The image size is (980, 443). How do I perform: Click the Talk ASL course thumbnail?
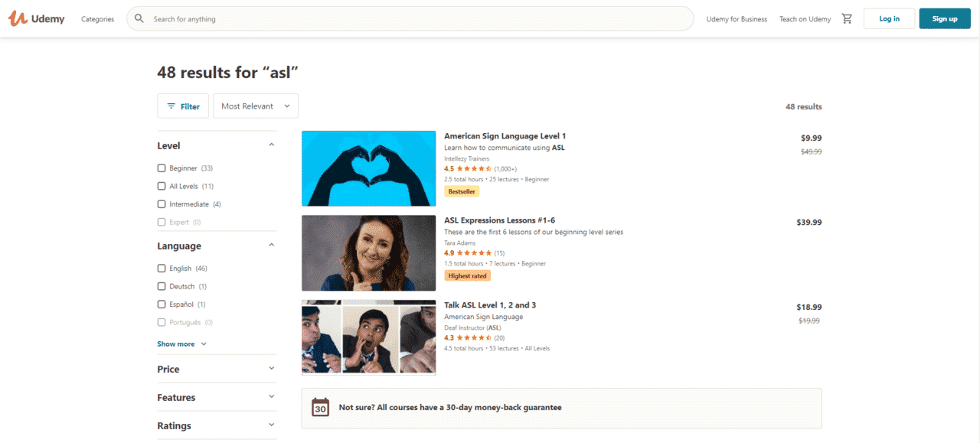[x=369, y=337]
